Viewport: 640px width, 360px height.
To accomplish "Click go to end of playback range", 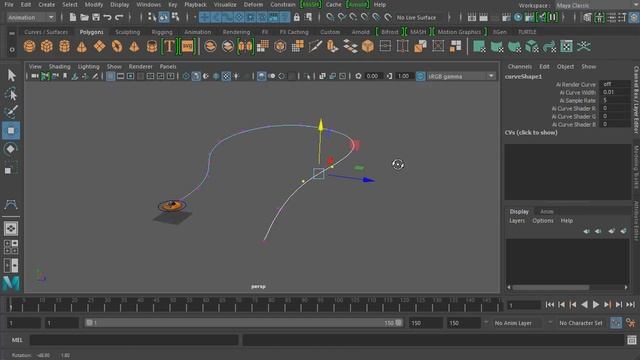I will click(x=631, y=304).
